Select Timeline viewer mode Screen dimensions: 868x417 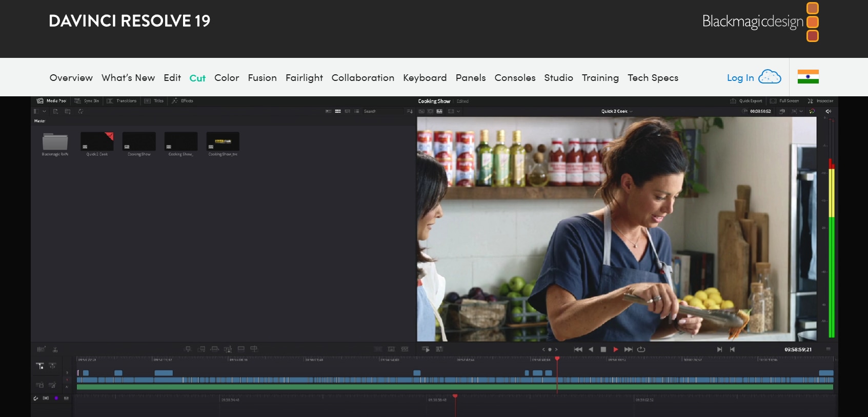[x=439, y=111]
